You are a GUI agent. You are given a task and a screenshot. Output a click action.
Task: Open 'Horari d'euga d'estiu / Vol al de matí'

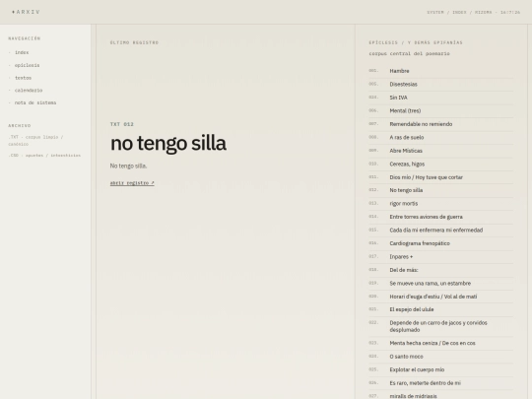[x=441, y=297]
